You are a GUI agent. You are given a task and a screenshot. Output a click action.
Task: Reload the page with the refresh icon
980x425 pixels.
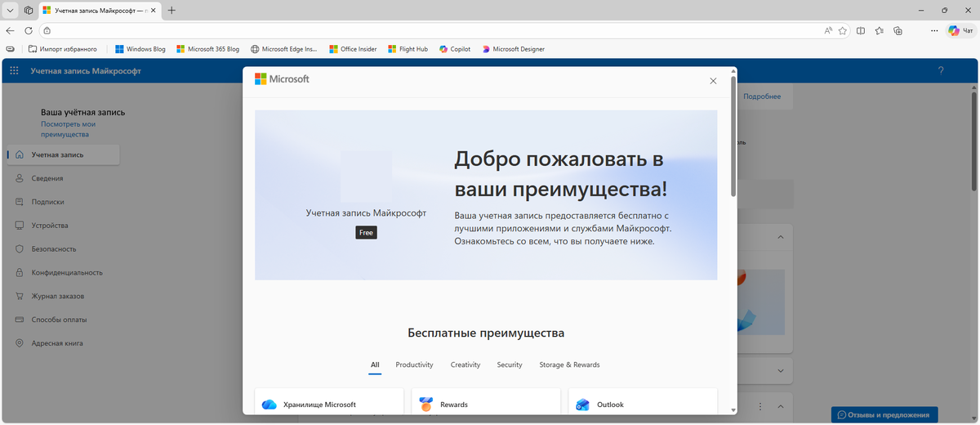click(29, 30)
